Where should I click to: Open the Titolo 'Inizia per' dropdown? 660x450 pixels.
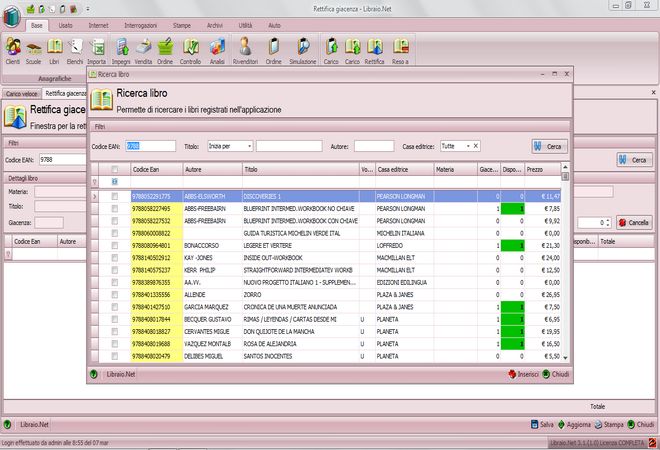[x=249, y=146]
